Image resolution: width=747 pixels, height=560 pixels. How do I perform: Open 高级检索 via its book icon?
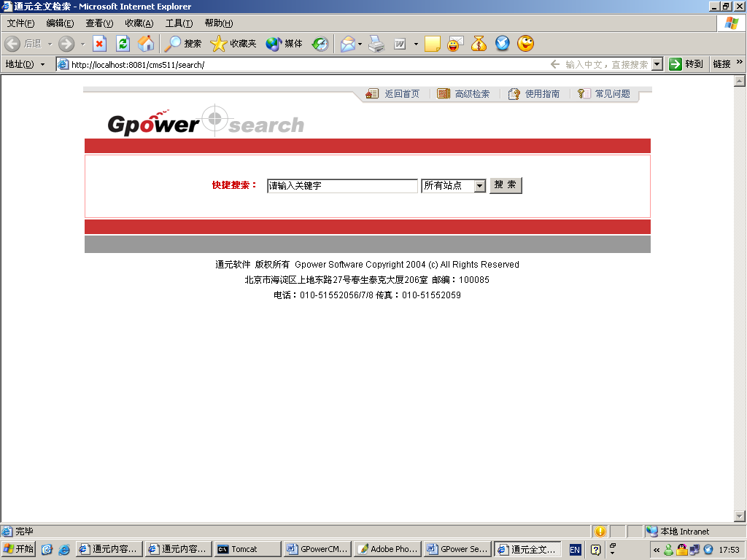click(x=443, y=93)
